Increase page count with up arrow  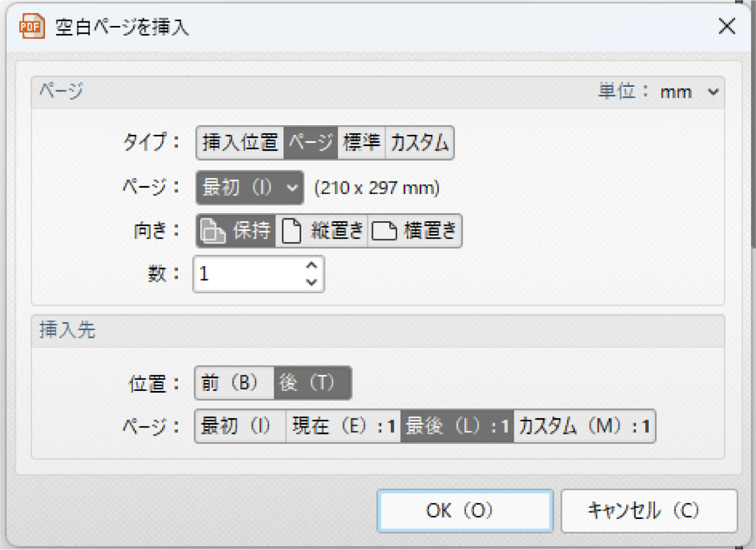click(311, 265)
